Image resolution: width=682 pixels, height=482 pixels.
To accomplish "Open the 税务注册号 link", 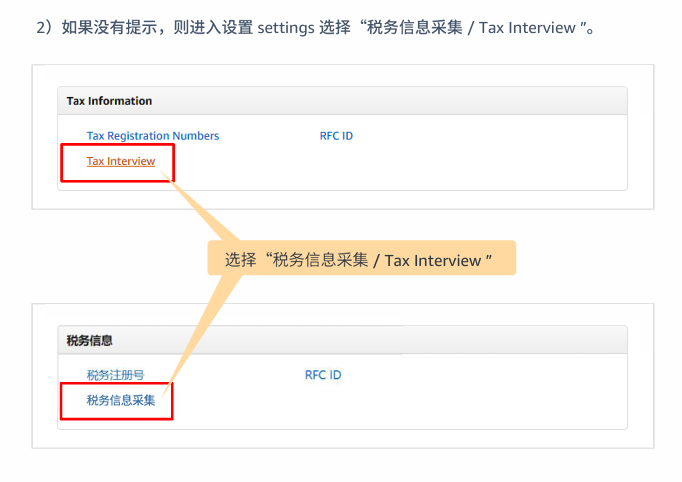I will pos(115,375).
